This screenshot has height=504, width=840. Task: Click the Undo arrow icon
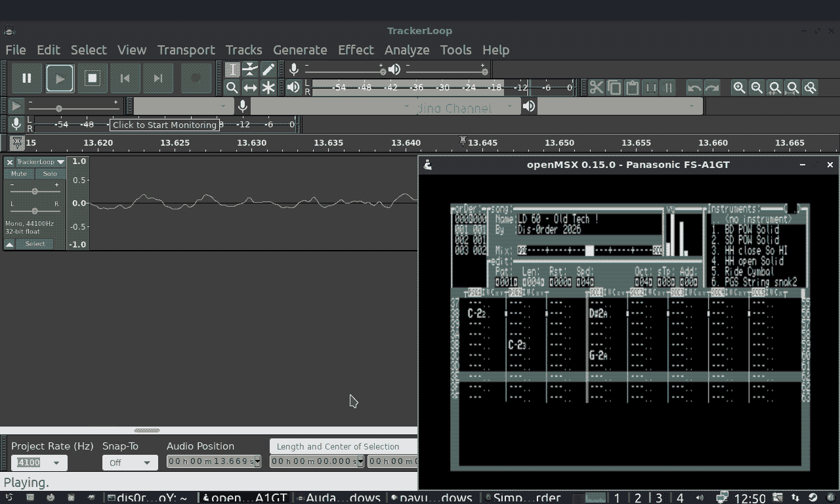click(x=694, y=87)
